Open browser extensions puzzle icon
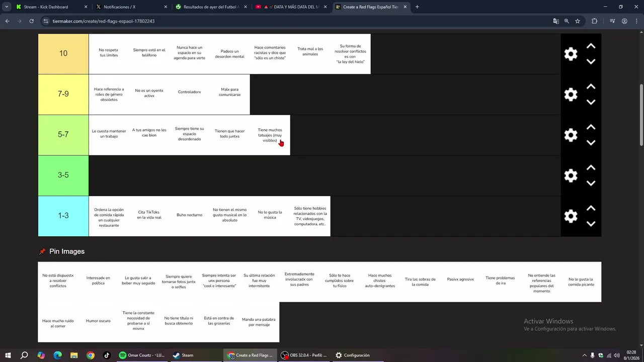Screen dimensions: 644x362 point(595,21)
